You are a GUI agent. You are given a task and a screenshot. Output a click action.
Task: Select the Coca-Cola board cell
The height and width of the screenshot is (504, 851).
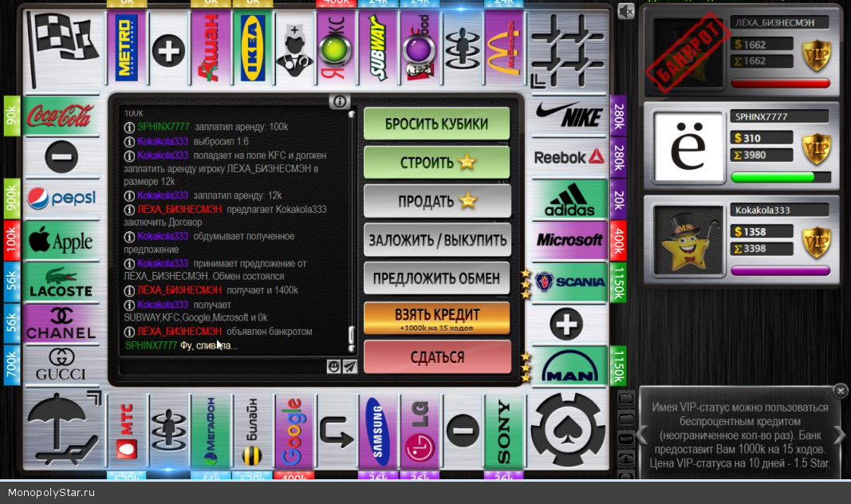click(61, 115)
